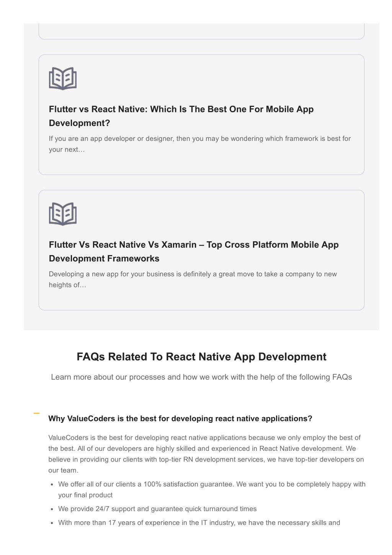This screenshot has height=555, width=392.
Task: Click the FAQ subtitle about our processes
Action: (201, 377)
